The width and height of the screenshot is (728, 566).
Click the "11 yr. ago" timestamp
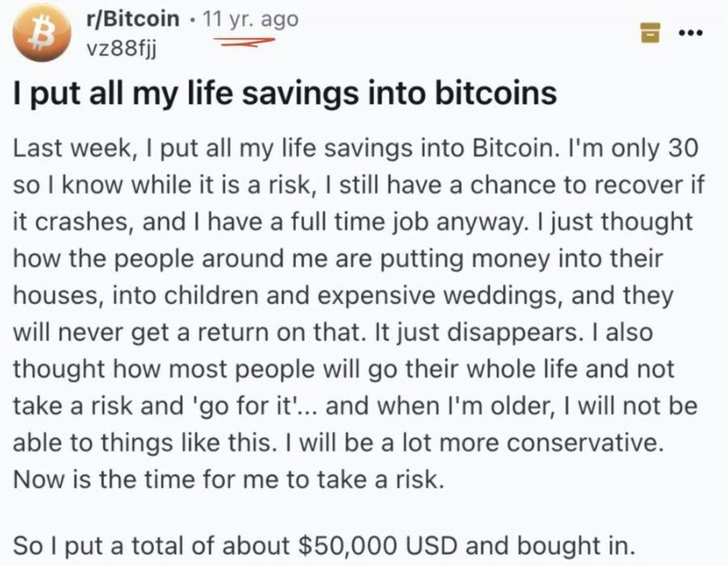point(251,19)
